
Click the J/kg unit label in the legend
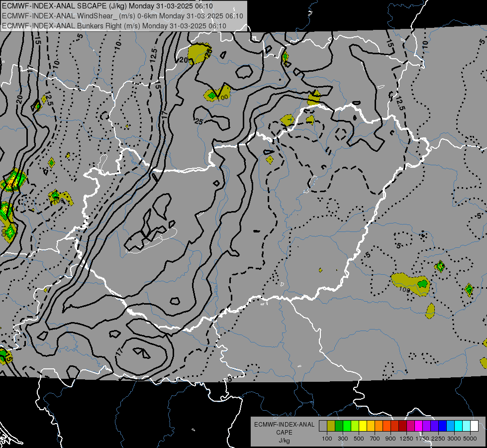[284, 441]
